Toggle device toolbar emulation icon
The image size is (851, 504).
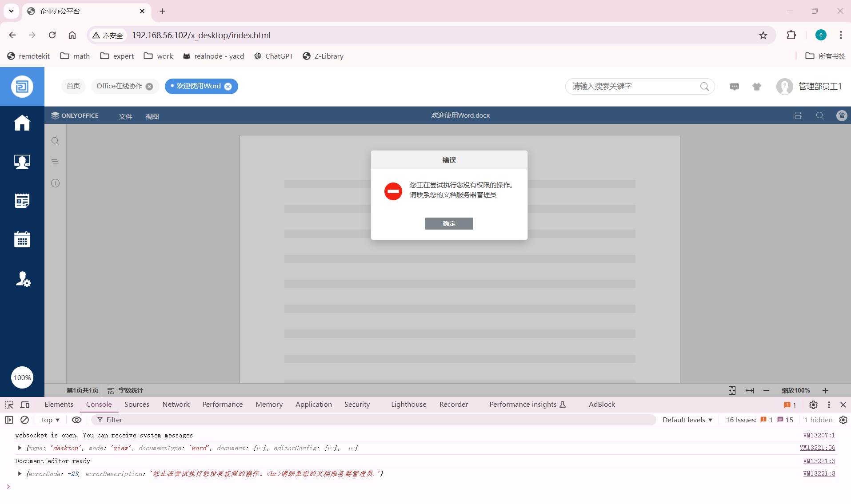tap(25, 405)
